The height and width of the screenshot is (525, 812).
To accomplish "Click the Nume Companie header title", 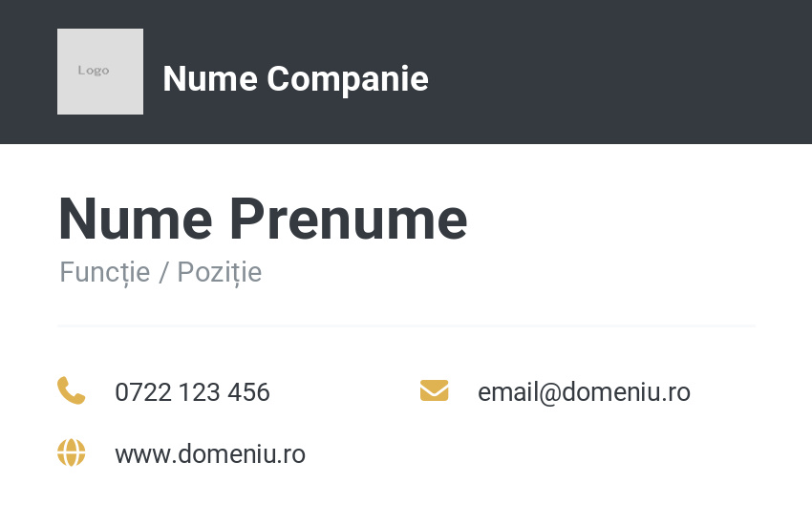I will click(x=295, y=78).
